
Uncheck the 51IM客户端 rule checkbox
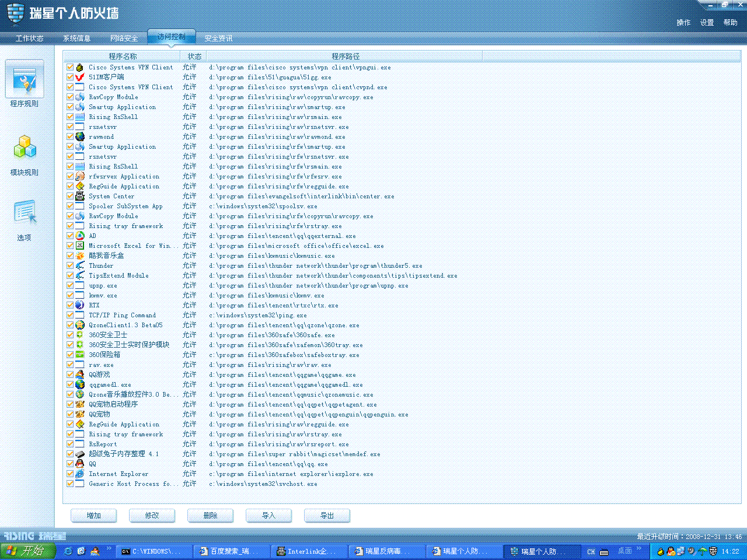(70, 77)
